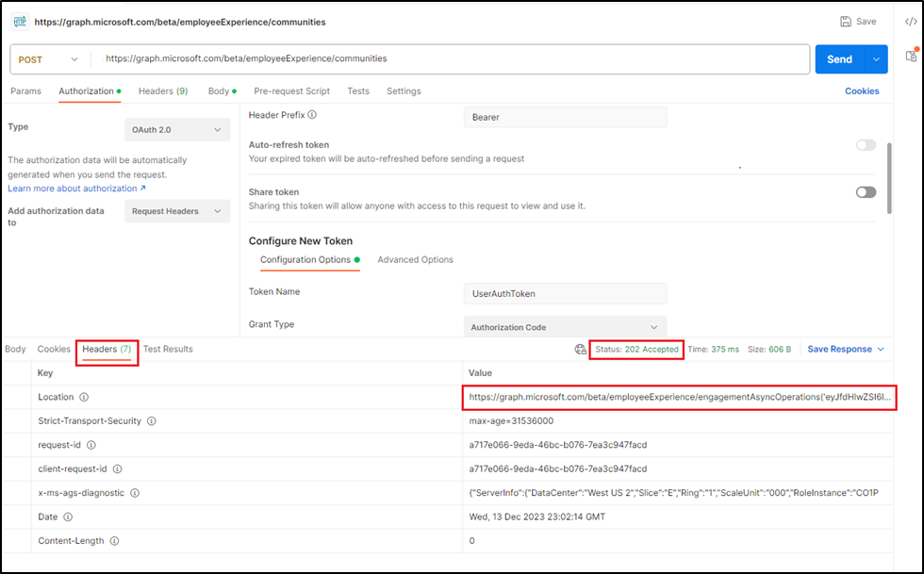Open the request Headers (9) tab

pyautogui.click(x=163, y=91)
